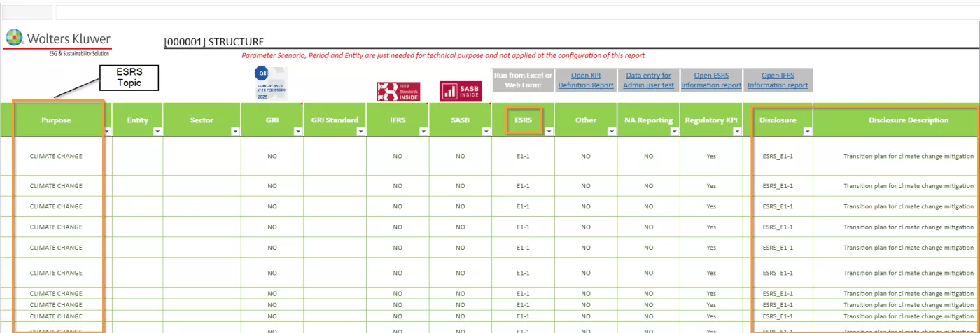This screenshot has height=333, width=980.
Task: Click the formula bar input field
Action: (x=490, y=12)
